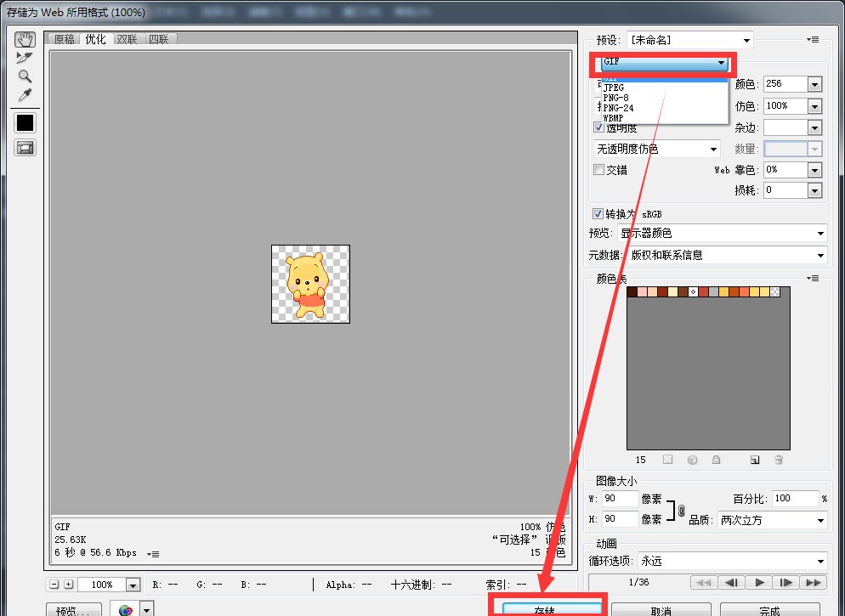This screenshot has height=616, width=845.
Task: Select the transparent checkered swatch in color table
Action: pyautogui.click(x=775, y=292)
